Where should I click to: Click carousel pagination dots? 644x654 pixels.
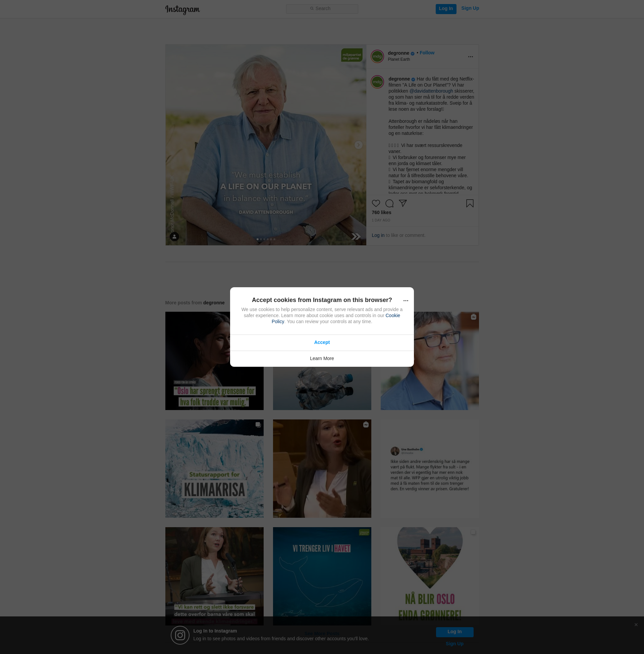pos(266,239)
